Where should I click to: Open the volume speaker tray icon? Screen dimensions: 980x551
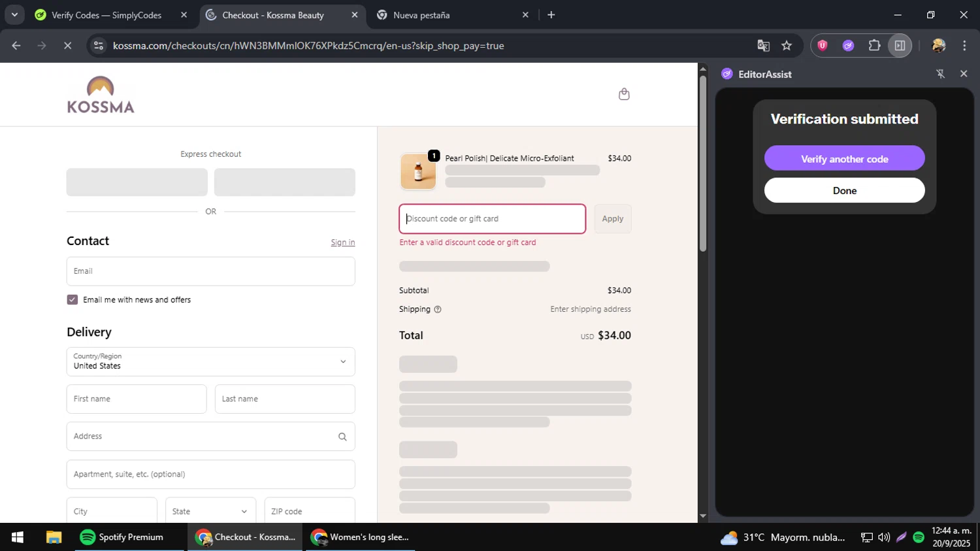click(x=884, y=537)
